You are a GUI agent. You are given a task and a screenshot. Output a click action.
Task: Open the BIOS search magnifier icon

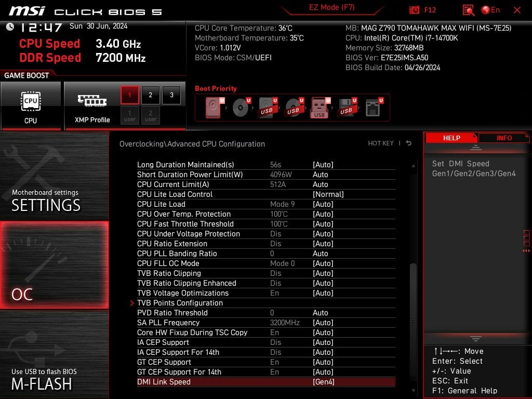469,10
